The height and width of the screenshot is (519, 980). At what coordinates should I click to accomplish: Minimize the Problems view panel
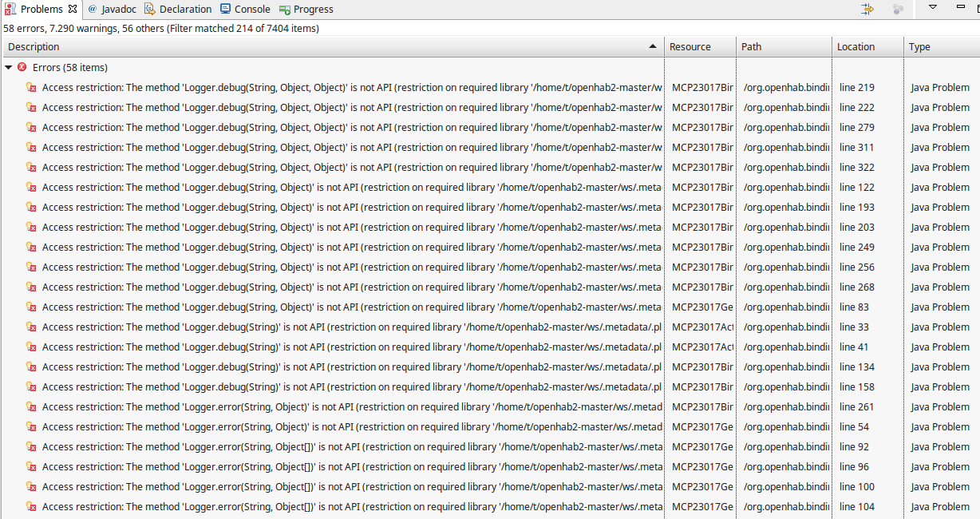tap(961, 6)
